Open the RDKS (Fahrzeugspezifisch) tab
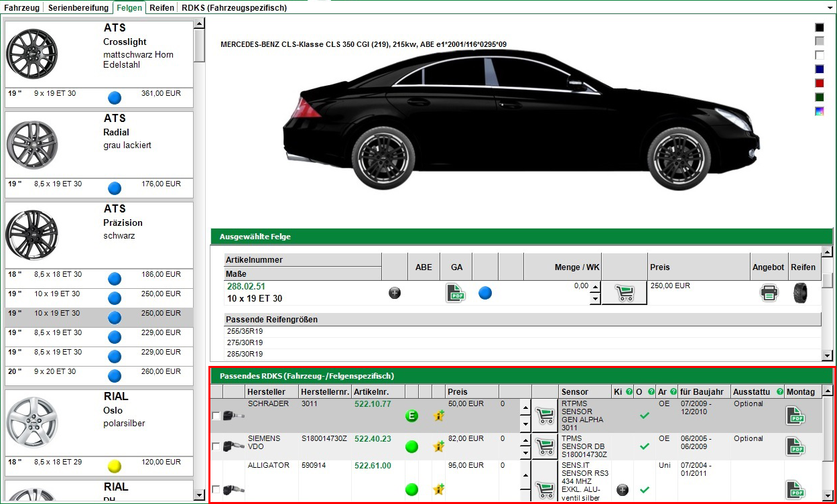This screenshot has height=504, width=837. click(234, 8)
